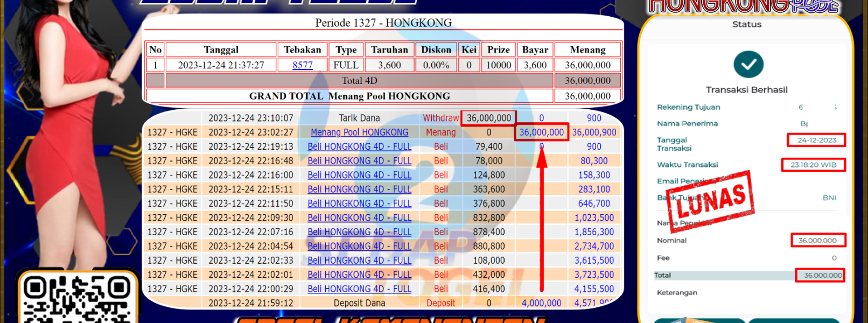Click the 2,734,700 balance value
Image resolution: width=868 pixels, height=323 pixels.
594,247
